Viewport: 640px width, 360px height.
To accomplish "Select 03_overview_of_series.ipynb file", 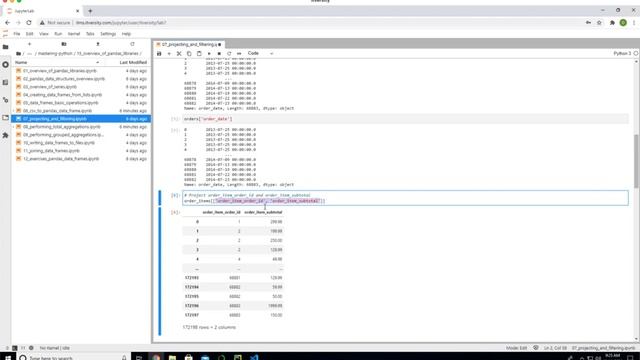I will [81, 87].
